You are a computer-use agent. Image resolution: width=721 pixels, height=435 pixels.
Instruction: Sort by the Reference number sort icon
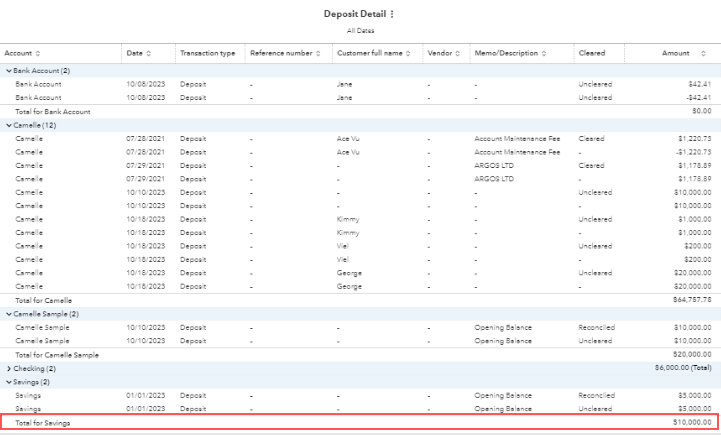(x=318, y=53)
